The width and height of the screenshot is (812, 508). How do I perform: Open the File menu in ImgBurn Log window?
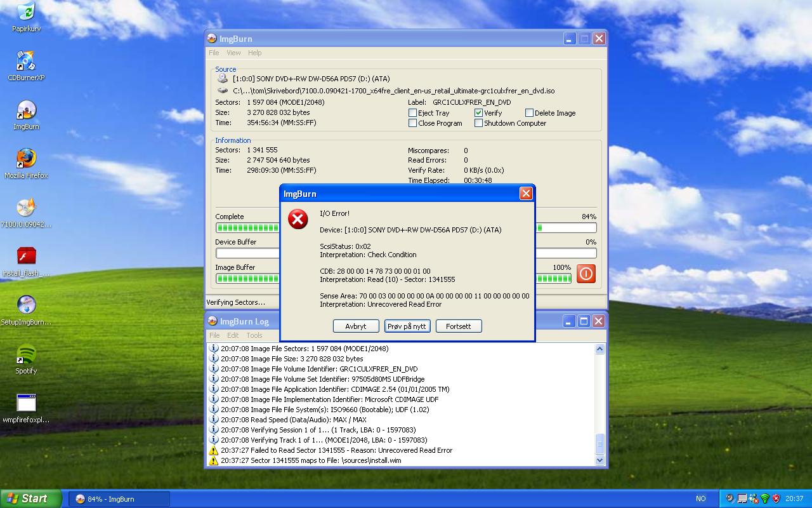[214, 335]
